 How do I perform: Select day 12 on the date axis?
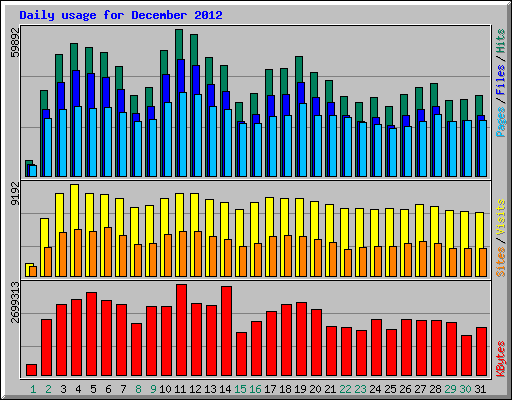point(195,389)
